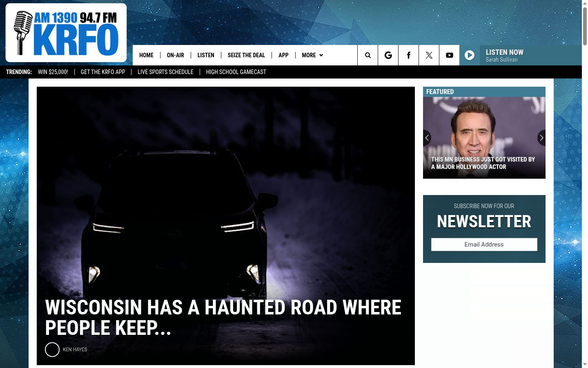Click the scrollbar down arrow
The image size is (588, 368).
click(x=585, y=364)
